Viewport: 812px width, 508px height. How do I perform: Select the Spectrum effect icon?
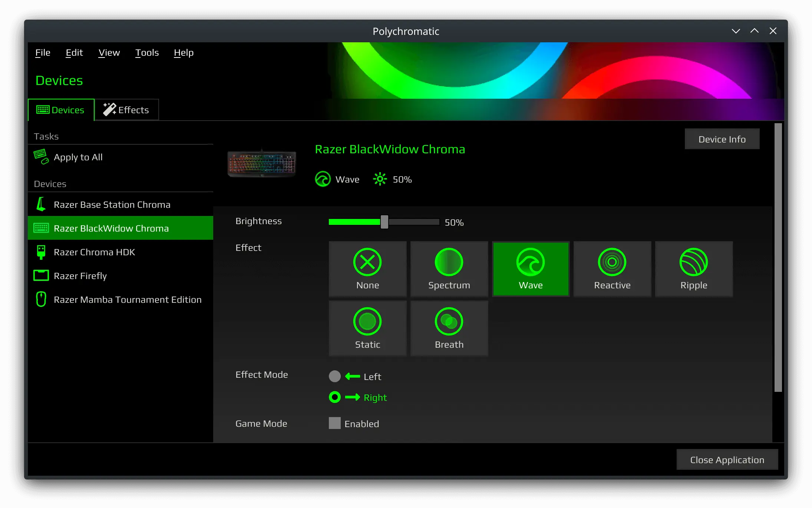click(449, 269)
